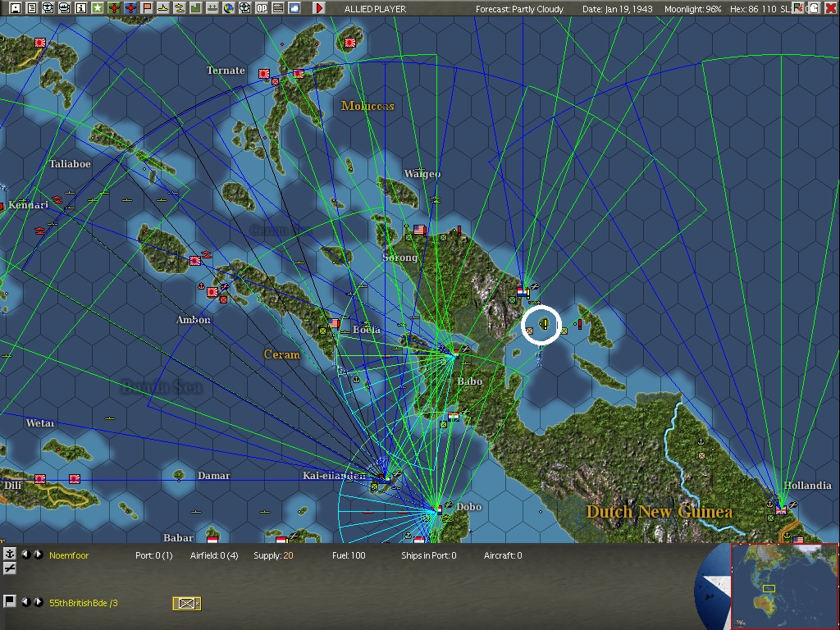Screen dimensions: 840x630
Task: Click the red exclamation marker near Sorong
Action: 459,231
